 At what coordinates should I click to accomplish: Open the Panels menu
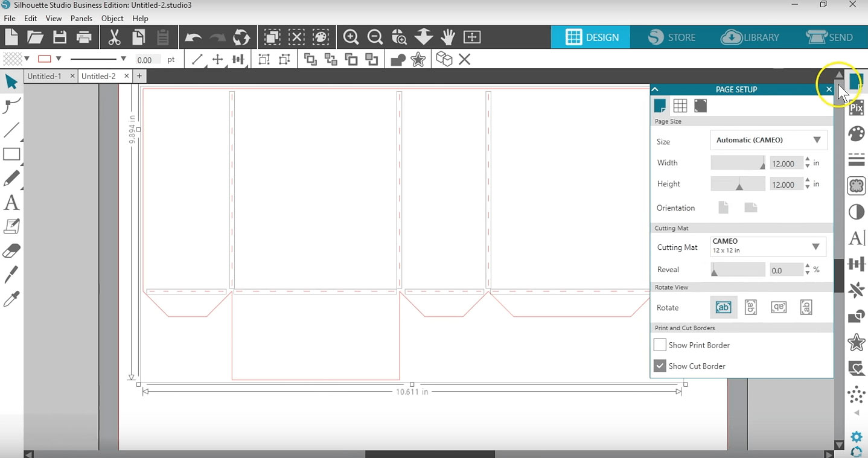(81, 19)
